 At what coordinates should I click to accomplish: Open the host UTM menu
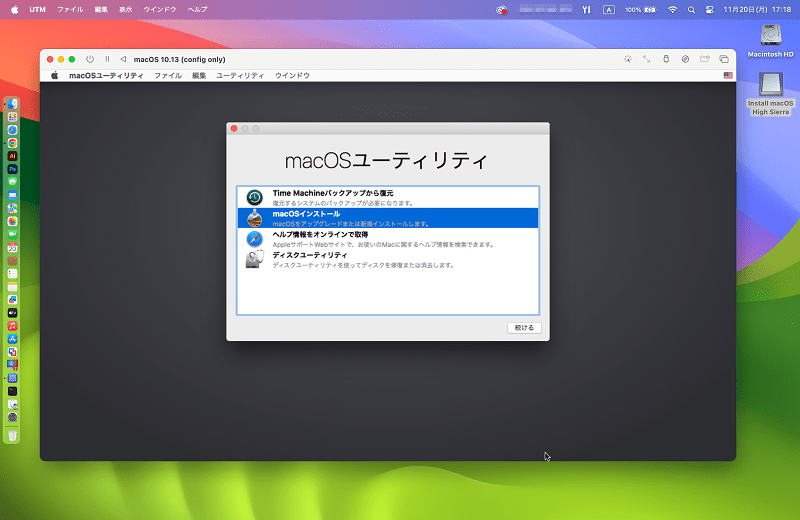coord(37,9)
